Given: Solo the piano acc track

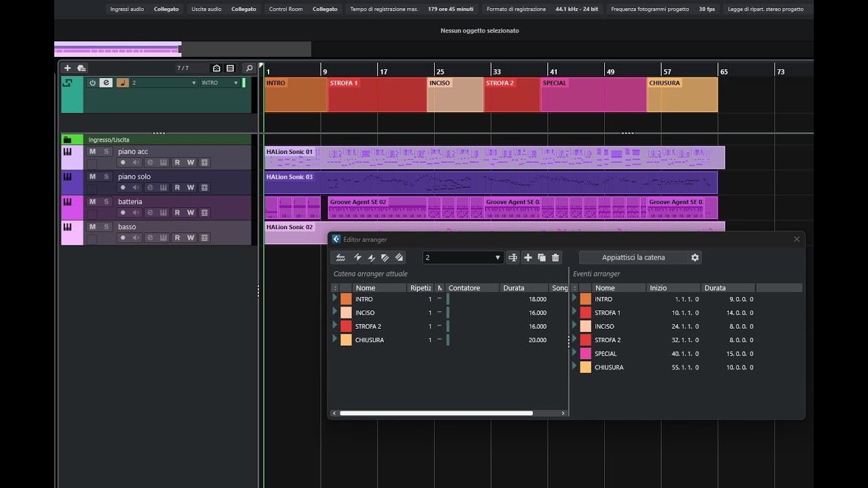Looking at the screenshot, I should tap(106, 151).
